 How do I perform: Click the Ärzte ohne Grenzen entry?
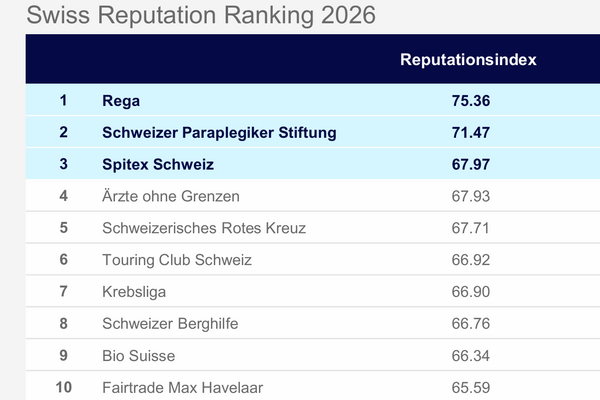tap(171, 196)
